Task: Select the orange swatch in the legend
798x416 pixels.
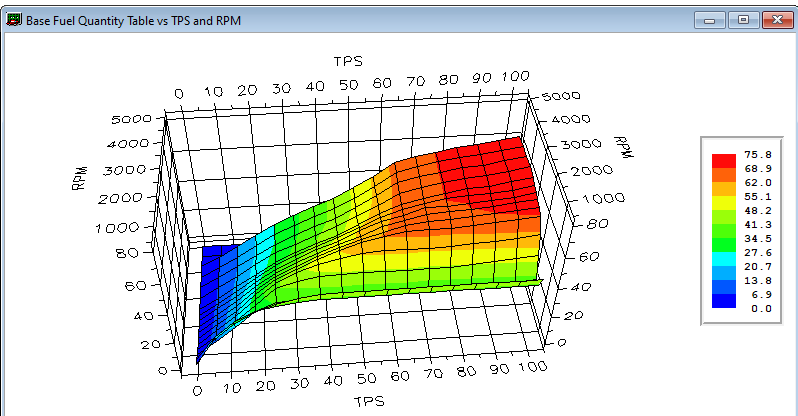Action: (723, 186)
